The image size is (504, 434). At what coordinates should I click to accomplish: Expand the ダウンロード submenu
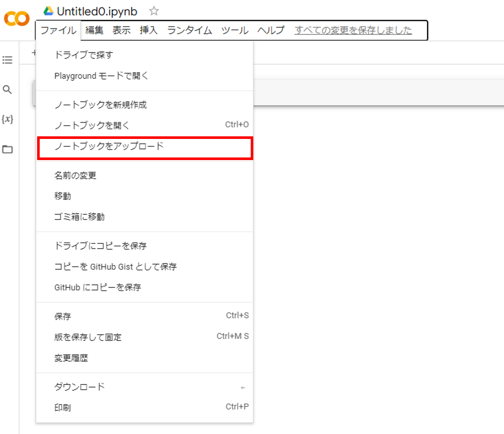click(x=145, y=387)
